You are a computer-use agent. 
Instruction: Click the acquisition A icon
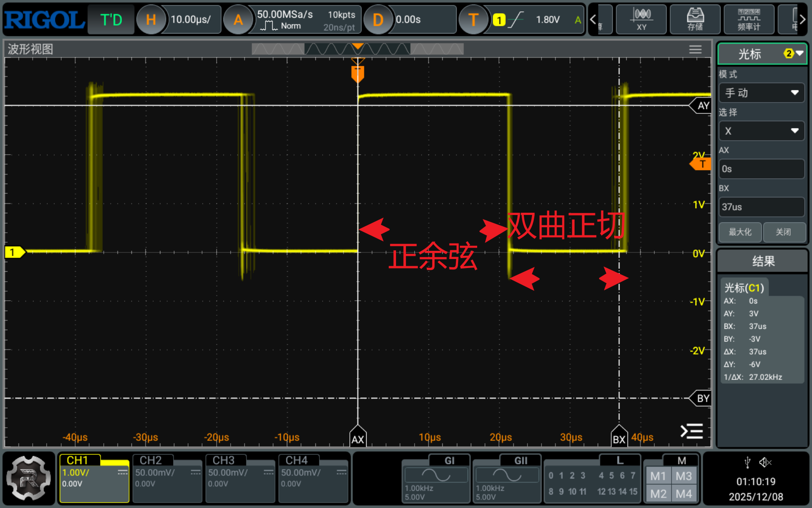(238, 20)
